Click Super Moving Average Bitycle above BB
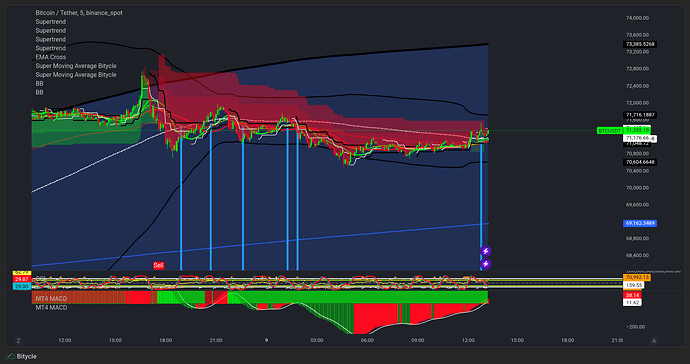 pyautogui.click(x=76, y=74)
